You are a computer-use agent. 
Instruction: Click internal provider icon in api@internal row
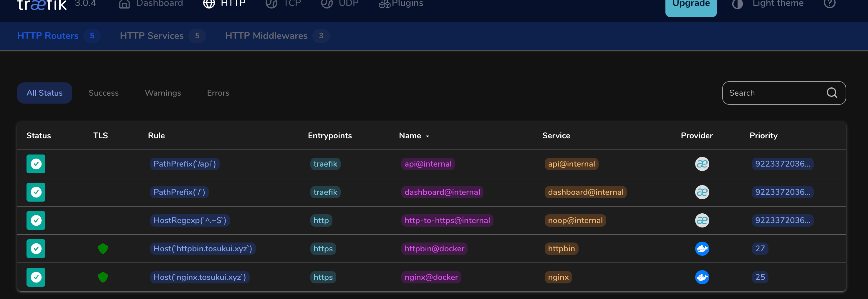coord(702,164)
